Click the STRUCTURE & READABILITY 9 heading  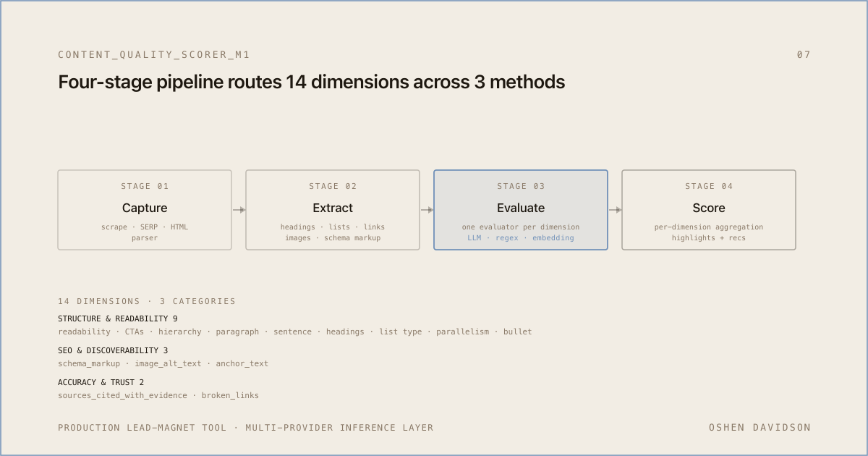118,318
